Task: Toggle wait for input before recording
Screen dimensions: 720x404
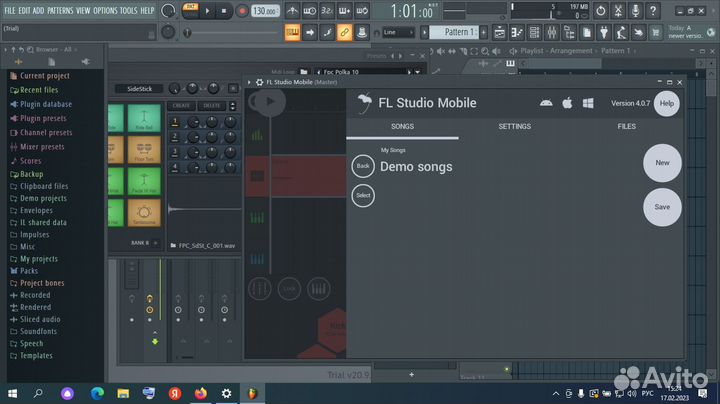Action: [309, 11]
